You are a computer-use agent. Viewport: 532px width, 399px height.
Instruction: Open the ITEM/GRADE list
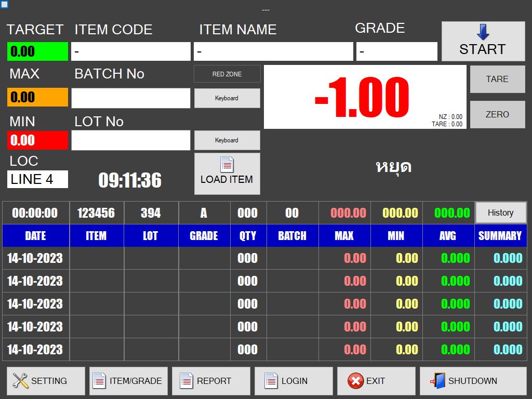[128, 381]
